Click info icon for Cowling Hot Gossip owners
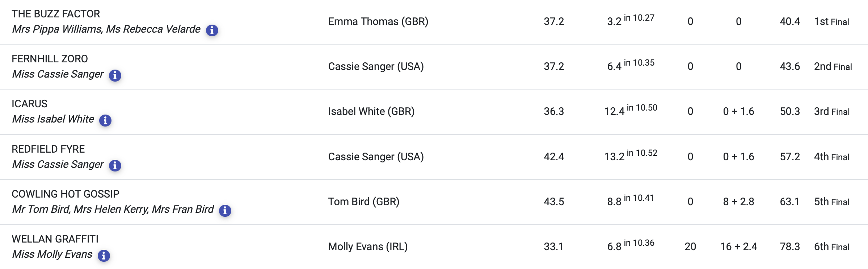Screen dimensions: 868x269 [225, 210]
